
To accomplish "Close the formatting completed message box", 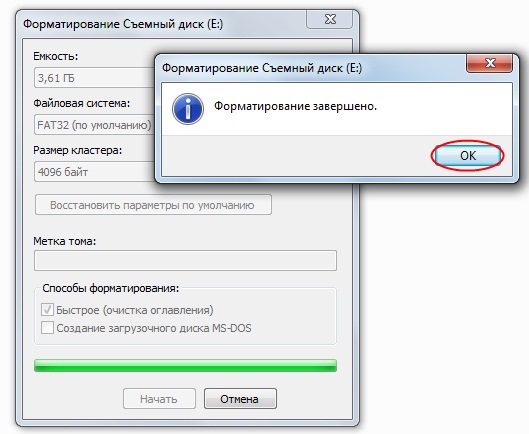I will tap(490, 63).
